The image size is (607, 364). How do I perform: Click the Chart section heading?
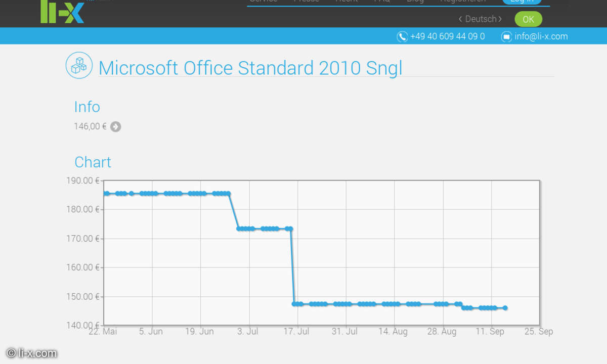pos(93,162)
